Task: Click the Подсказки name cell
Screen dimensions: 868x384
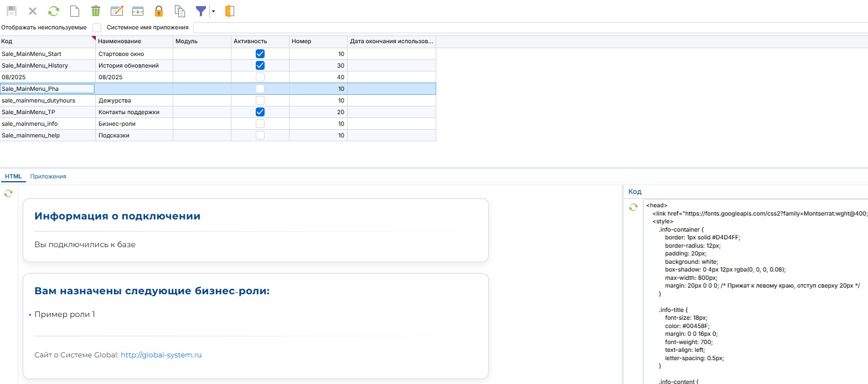Action: click(135, 135)
